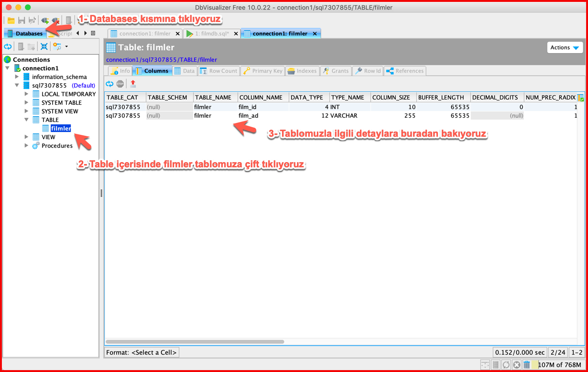Select the filmler table in the tree
This screenshot has width=588, height=372.
pyautogui.click(x=61, y=128)
